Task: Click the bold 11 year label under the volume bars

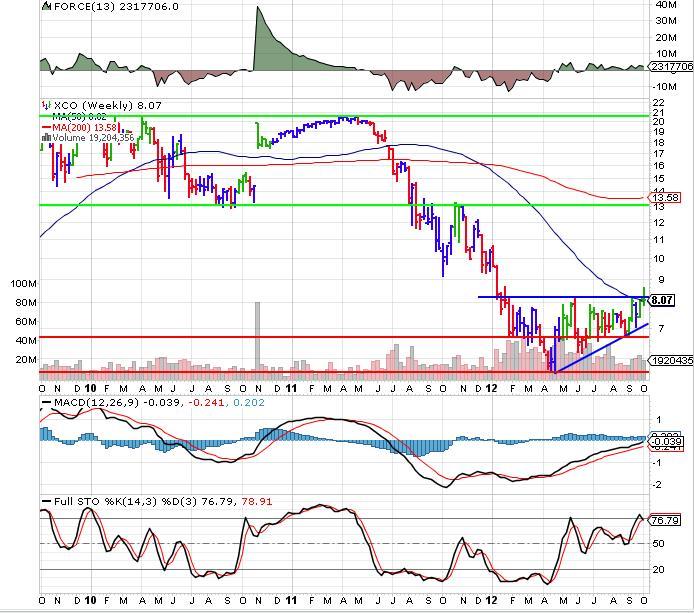Action: pos(290,389)
